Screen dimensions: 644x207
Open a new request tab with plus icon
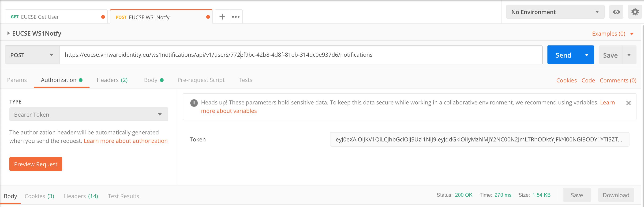[x=222, y=17]
